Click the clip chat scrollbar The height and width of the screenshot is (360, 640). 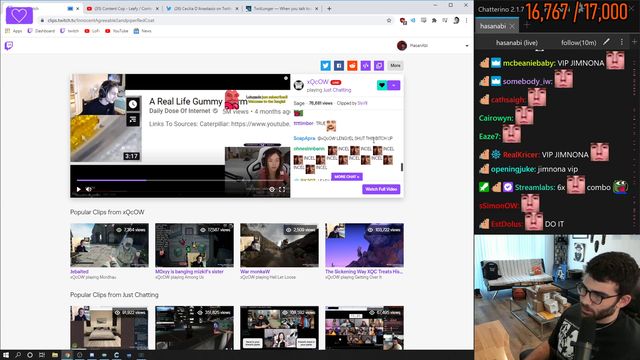pos(402,167)
